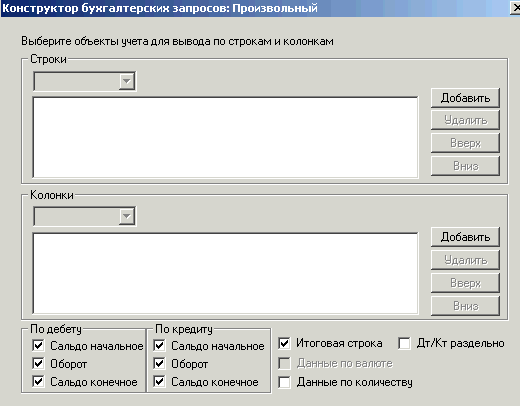Click Удалить button in Строки group
The height and width of the screenshot is (406, 520).
pyautogui.click(x=465, y=120)
